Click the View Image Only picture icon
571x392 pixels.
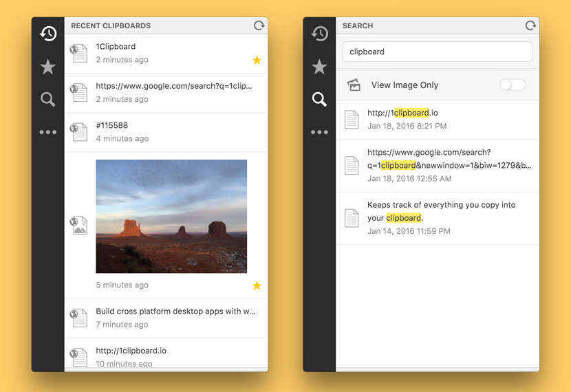(x=354, y=85)
